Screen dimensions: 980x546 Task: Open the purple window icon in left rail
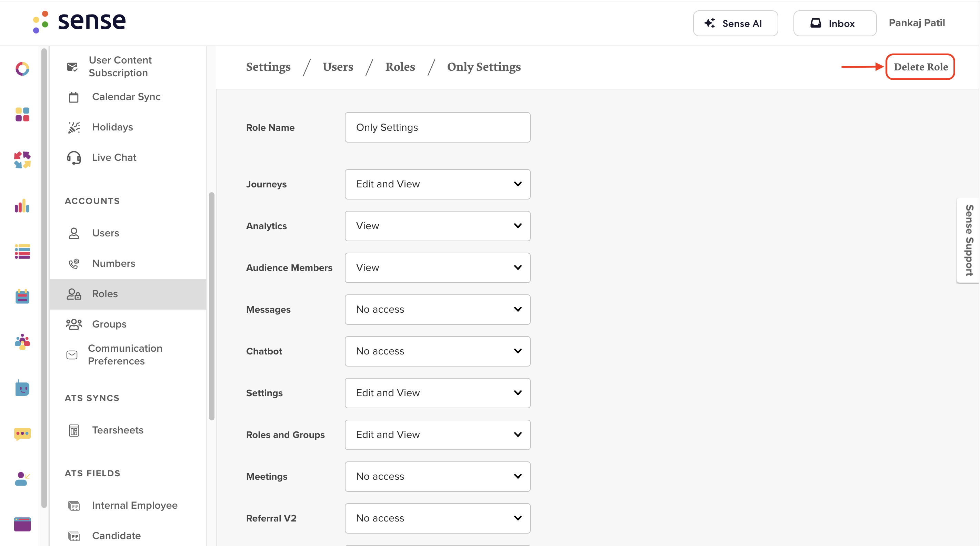click(x=22, y=524)
